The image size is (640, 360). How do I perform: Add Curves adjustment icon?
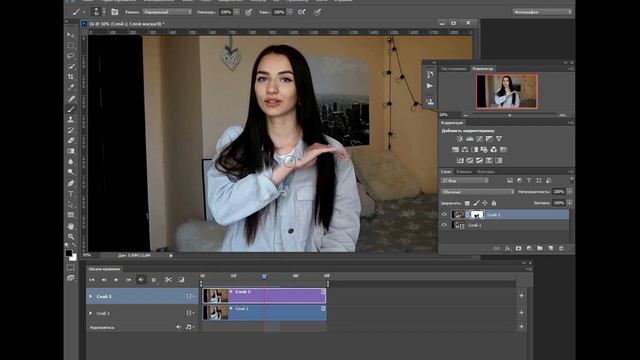[479, 139]
